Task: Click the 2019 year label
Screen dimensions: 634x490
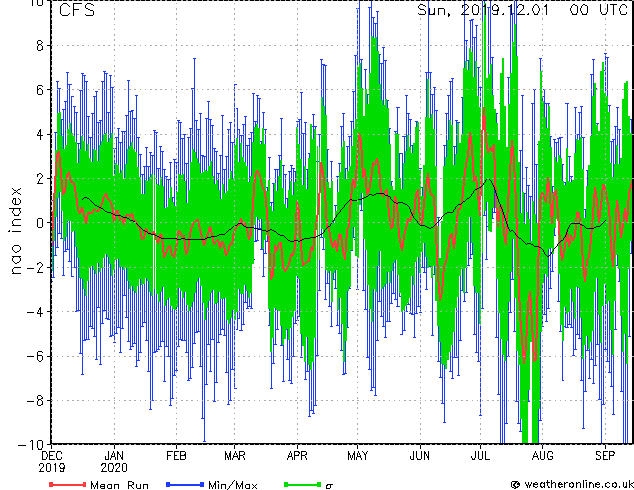Action: click(x=52, y=468)
